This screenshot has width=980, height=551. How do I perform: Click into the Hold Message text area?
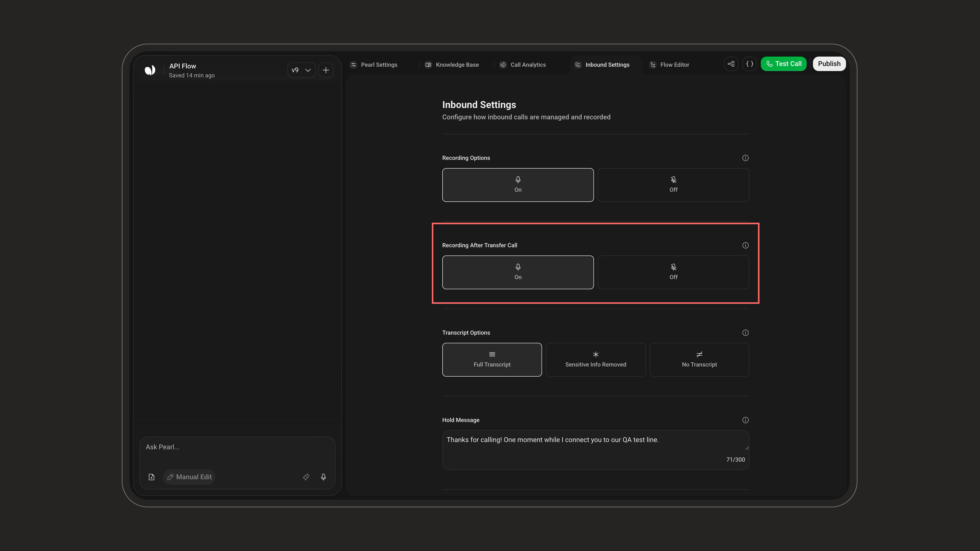point(595,450)
